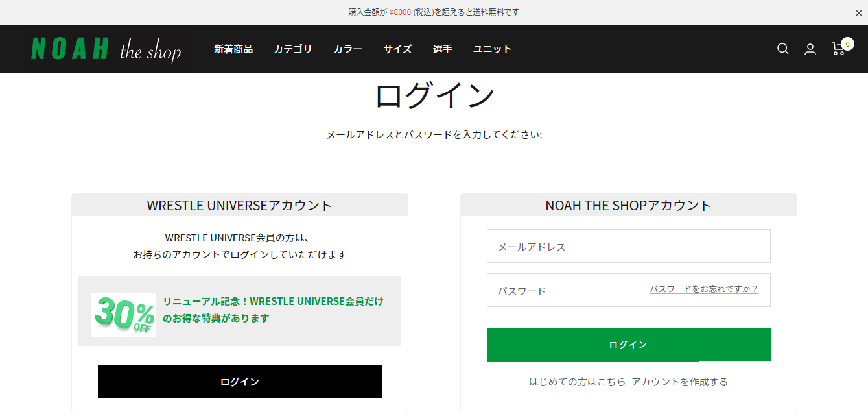Open the search magnifier icon
Image resolution: width=868 pixels, height=416 pixels.
tap(783, 49)
